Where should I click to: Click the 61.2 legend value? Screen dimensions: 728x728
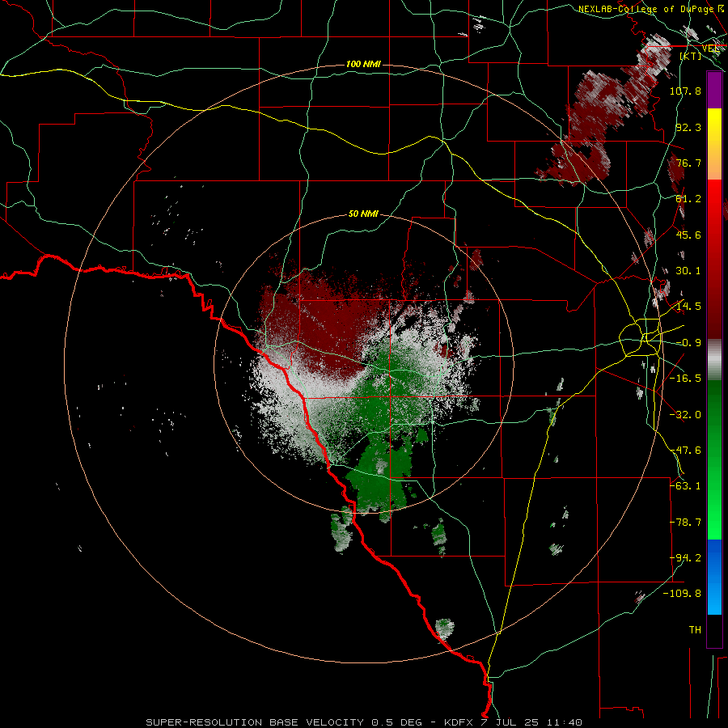[688, 199]
